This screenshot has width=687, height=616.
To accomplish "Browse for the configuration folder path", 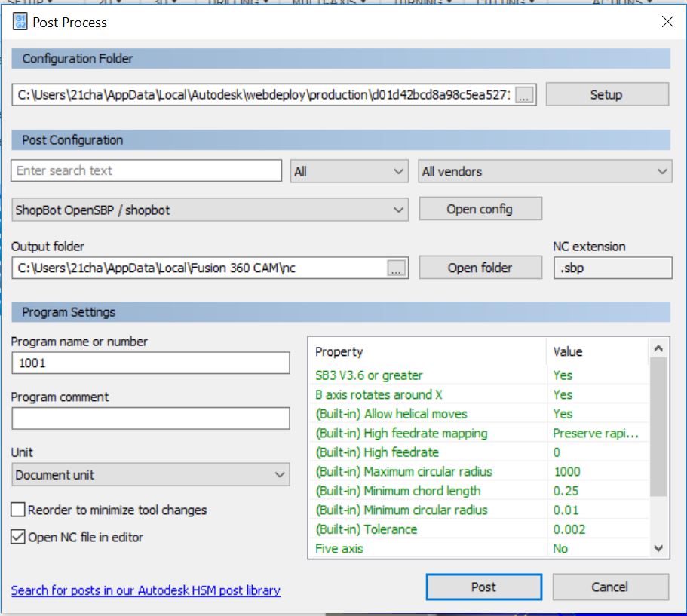I will (x=524, y=95).
